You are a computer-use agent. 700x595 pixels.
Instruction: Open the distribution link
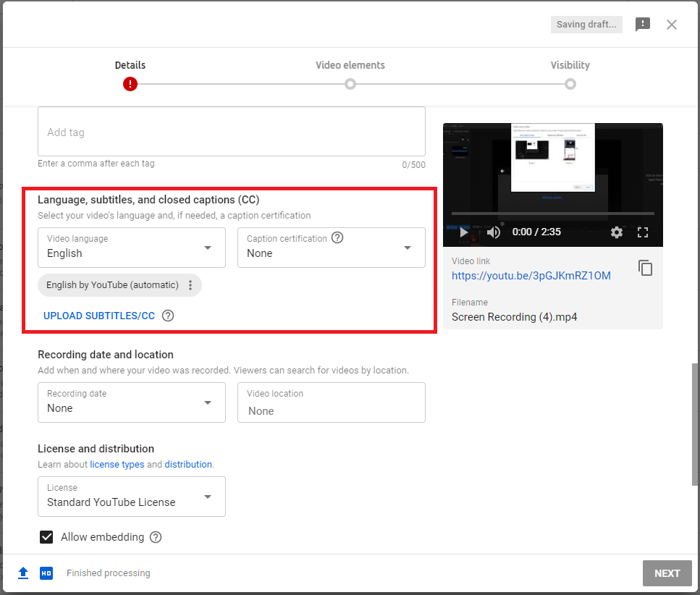tap(188, 464)
